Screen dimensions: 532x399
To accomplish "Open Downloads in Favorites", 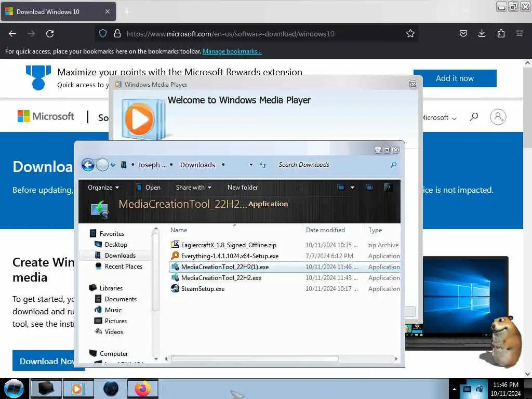I will (120, 256).
